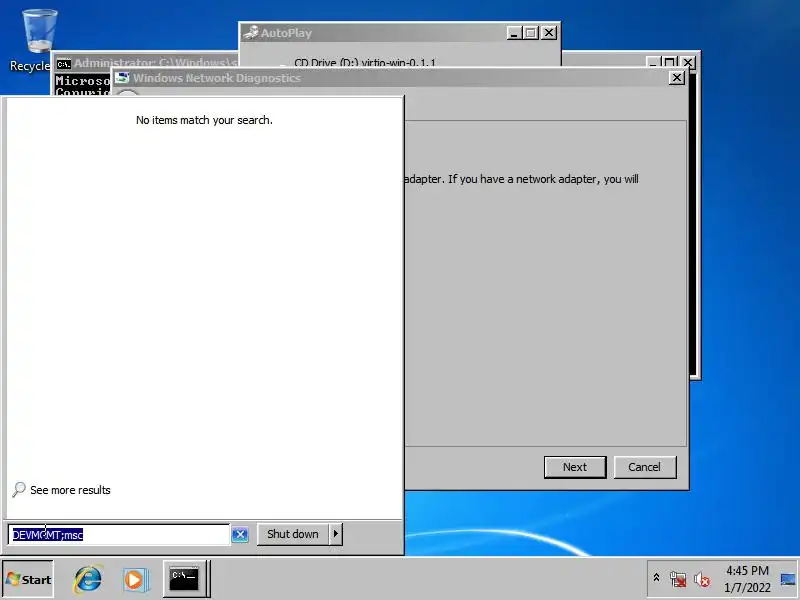
Task: Clear the search box with the X icon
Action: [x=240, y=534]
